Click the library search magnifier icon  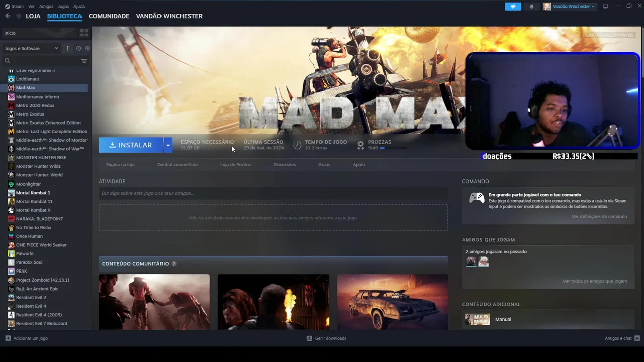tap(7, 61)
